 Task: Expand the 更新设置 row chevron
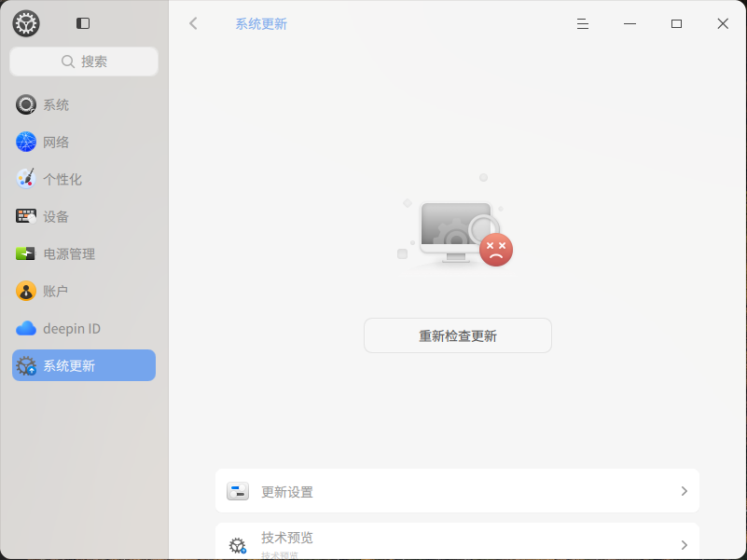[685, 491]
